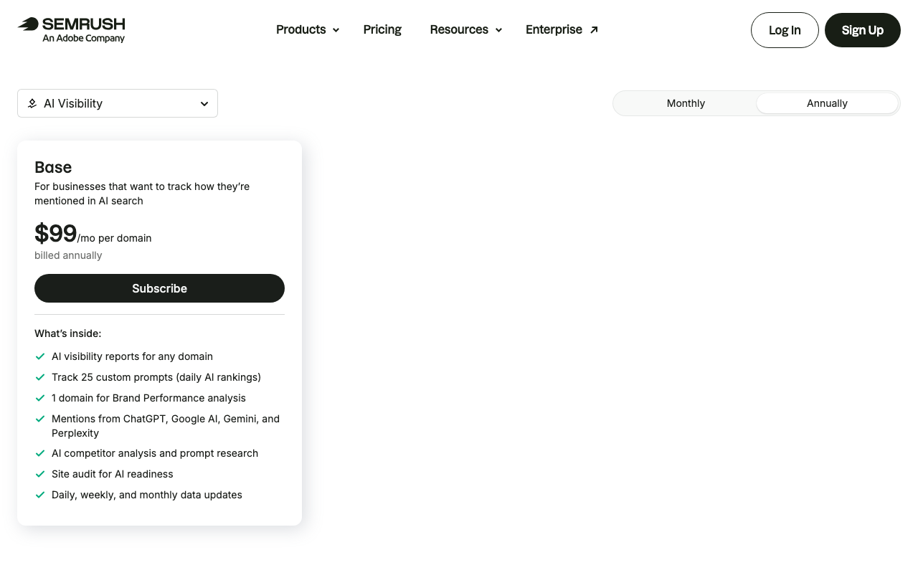
Task: Click "Track 25 custom prompts" feature text
Action: 156,377
